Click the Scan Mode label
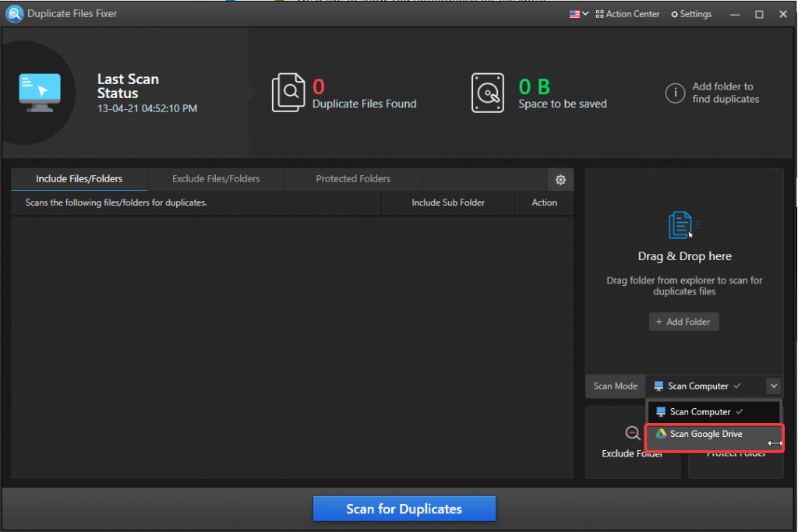 coord(616,386)
